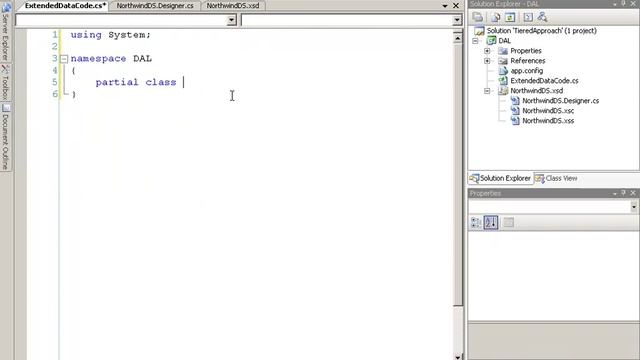Open the Properties panel window position menu
Screen dimensions: 640x360
pyautogui.click(x=615, y=193)
